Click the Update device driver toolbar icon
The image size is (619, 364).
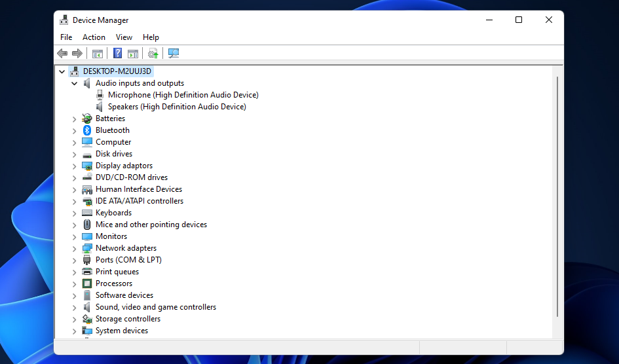[153, 54]
